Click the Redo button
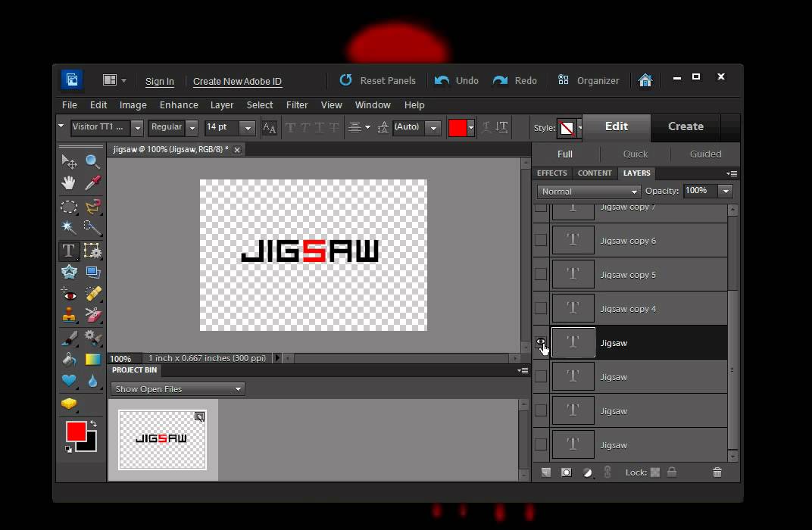 (514, 81)
